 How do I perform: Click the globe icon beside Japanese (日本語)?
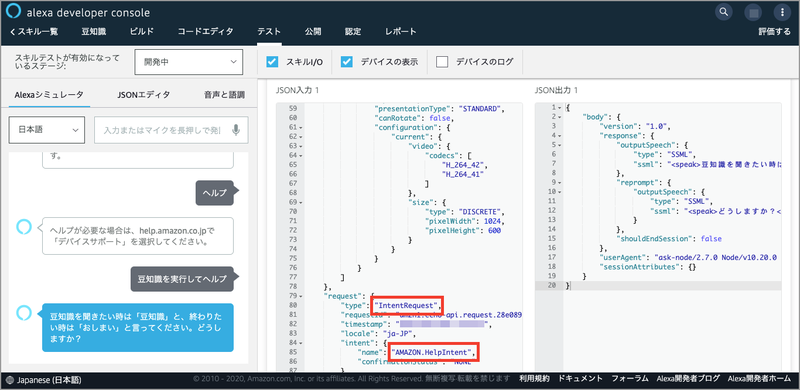[11, 380]
